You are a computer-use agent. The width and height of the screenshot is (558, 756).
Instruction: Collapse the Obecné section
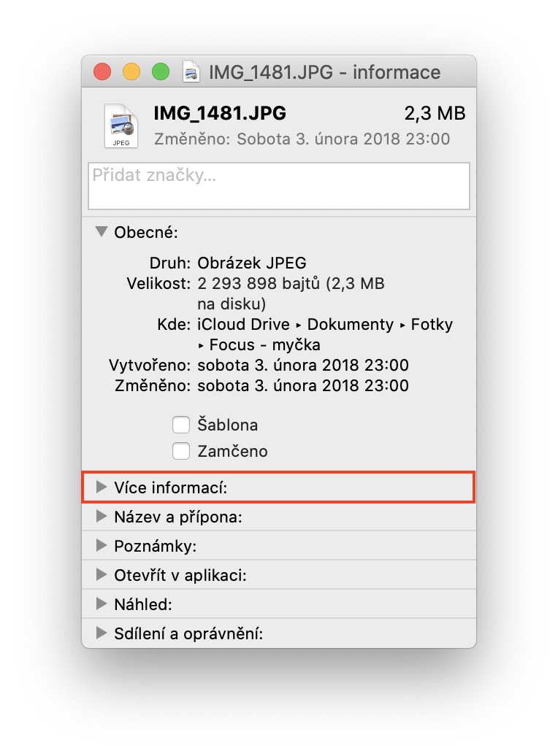coord(102,233)
